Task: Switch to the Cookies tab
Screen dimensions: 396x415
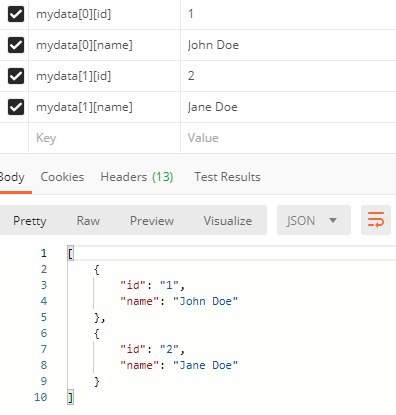Action: click(62, 177)
